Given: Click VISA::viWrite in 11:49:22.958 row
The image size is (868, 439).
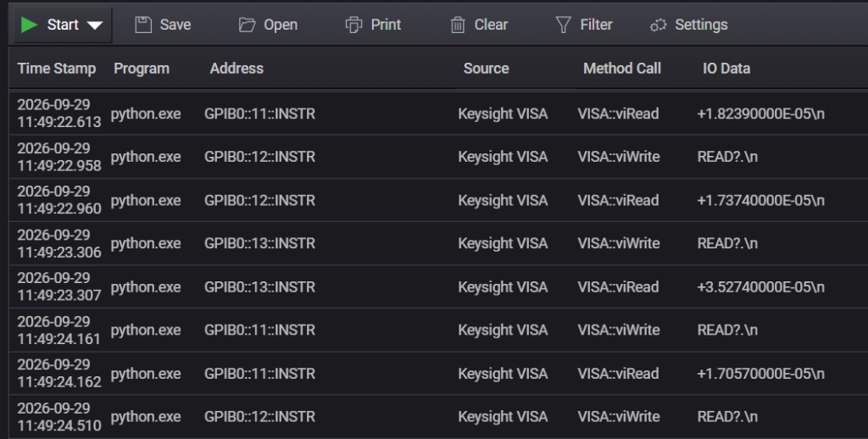Looking at the screenshot, I should tap(619, 158).
